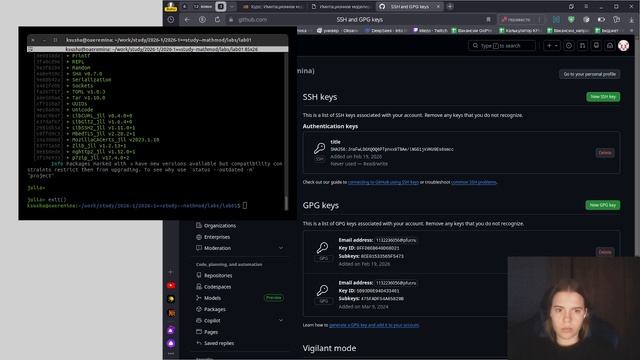This screenshot has height=360, width=640.
Task: Delete the GPG key added Feb 19
Action: pos(605,252)
